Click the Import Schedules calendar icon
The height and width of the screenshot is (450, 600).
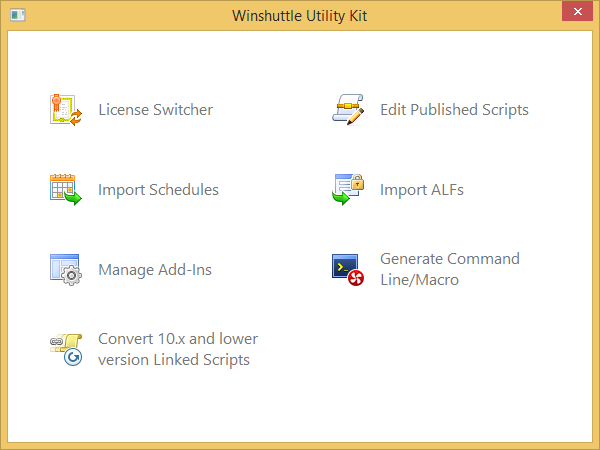click(65, 189)
